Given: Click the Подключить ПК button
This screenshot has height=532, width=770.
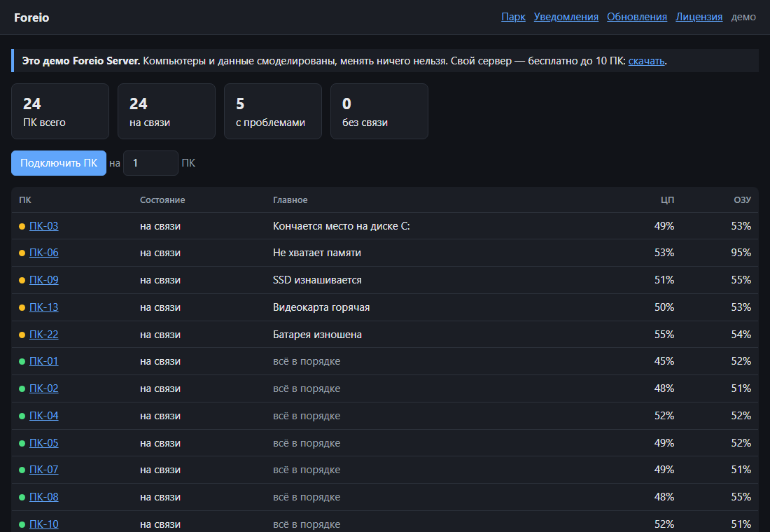Looking at the screenshot, I should [x=59, y=163].
